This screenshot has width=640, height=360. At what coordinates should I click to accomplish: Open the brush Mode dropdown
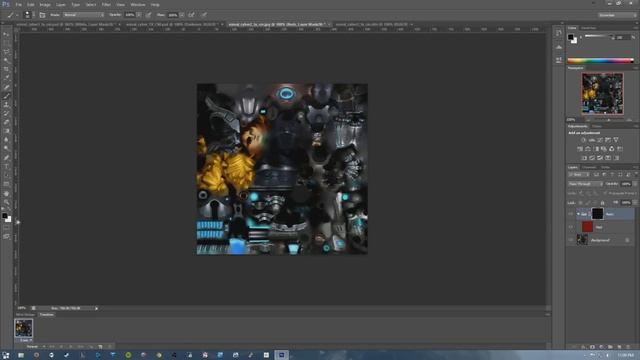point(83,15)
